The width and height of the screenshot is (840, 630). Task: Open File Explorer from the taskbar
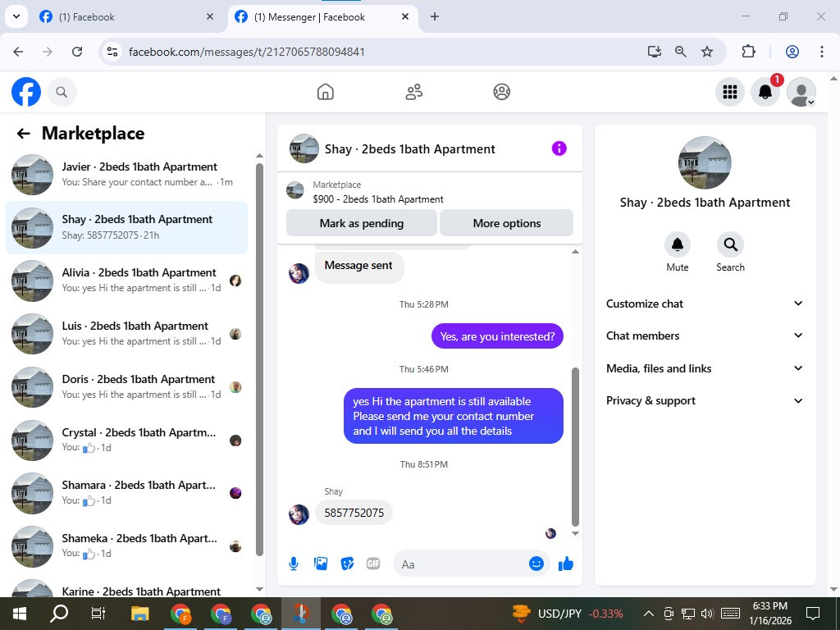140,614
